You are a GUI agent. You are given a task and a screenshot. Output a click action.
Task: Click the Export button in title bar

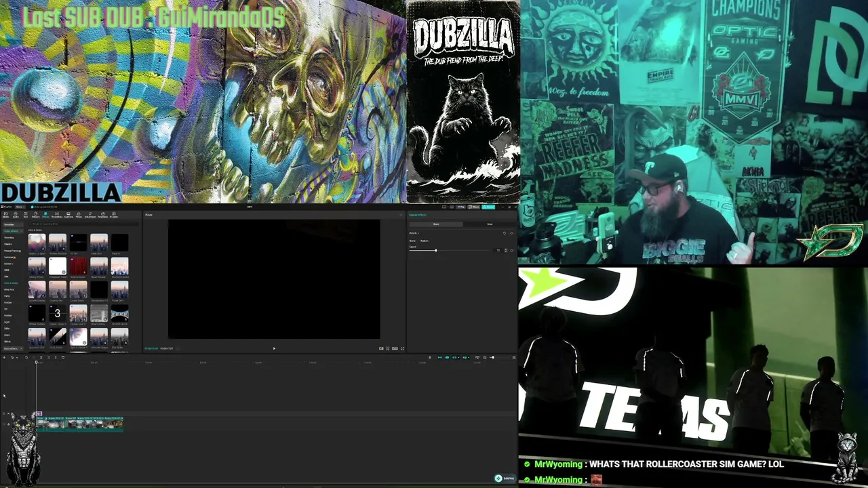point(489,207)
